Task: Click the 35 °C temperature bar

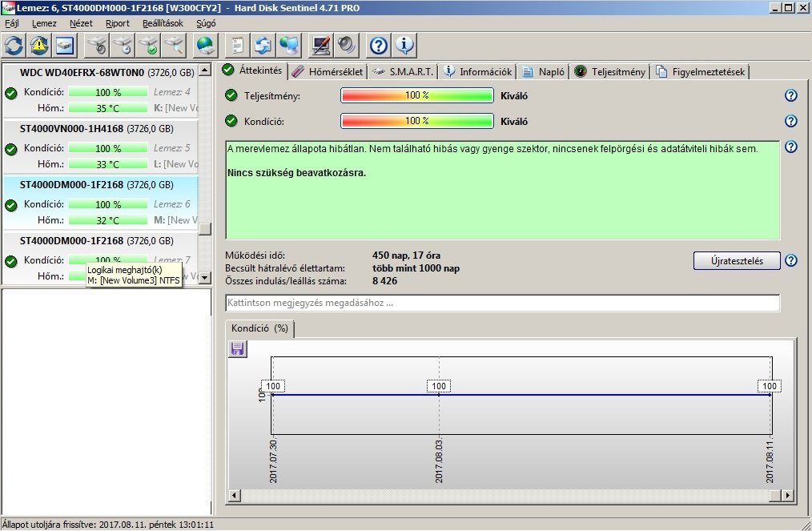Action: click(x=108, y=108)
